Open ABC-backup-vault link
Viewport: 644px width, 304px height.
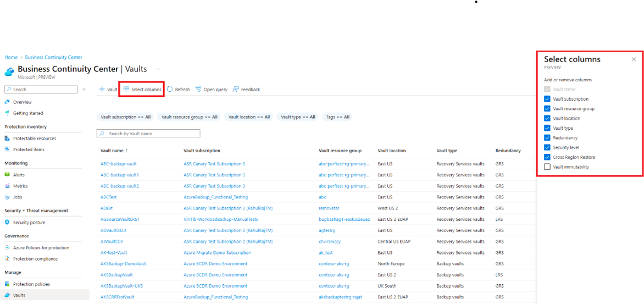click(x=118, y=163)
